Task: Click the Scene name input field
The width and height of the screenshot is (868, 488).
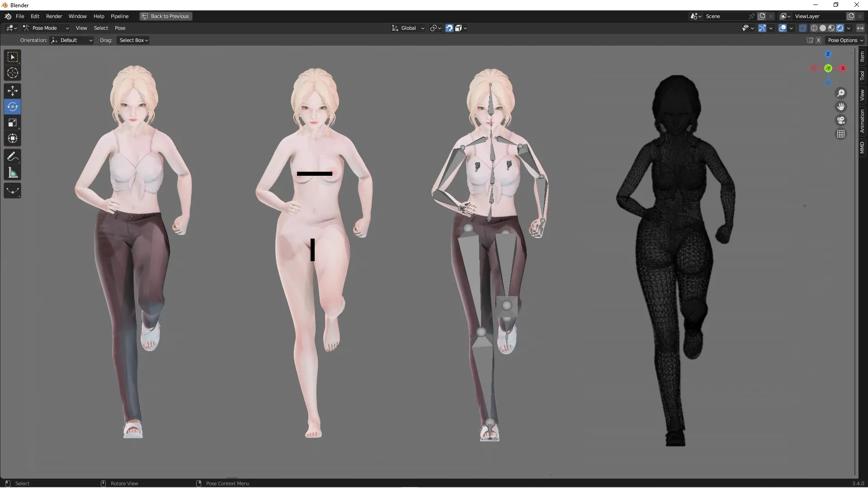Action: coord(723,16)
